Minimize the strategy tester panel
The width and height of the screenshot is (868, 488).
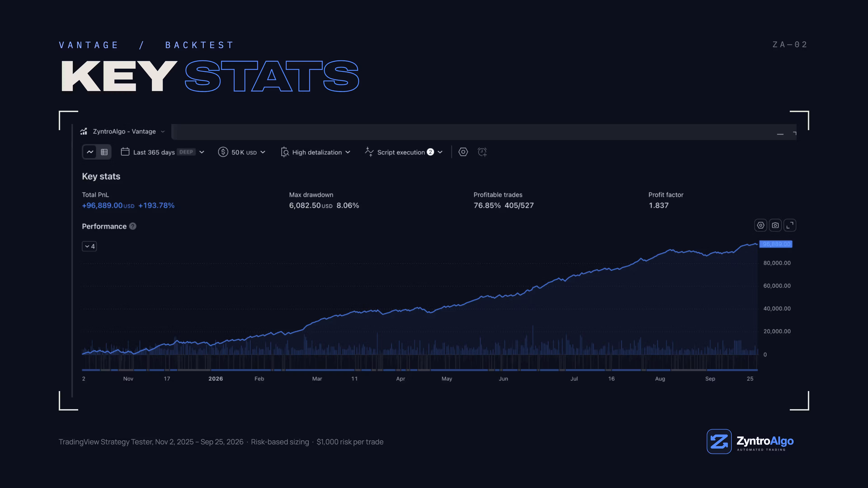[780, 134]
